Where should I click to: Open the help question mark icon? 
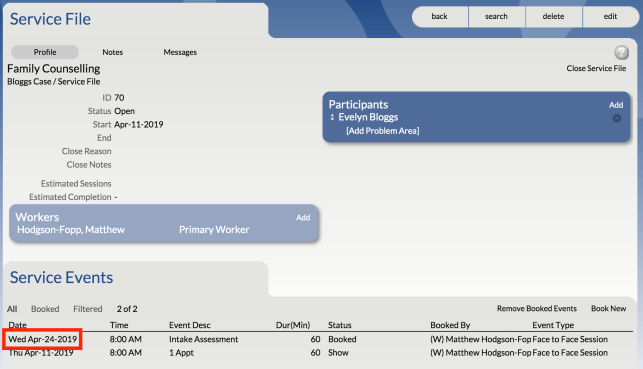[x=621, y=52]
